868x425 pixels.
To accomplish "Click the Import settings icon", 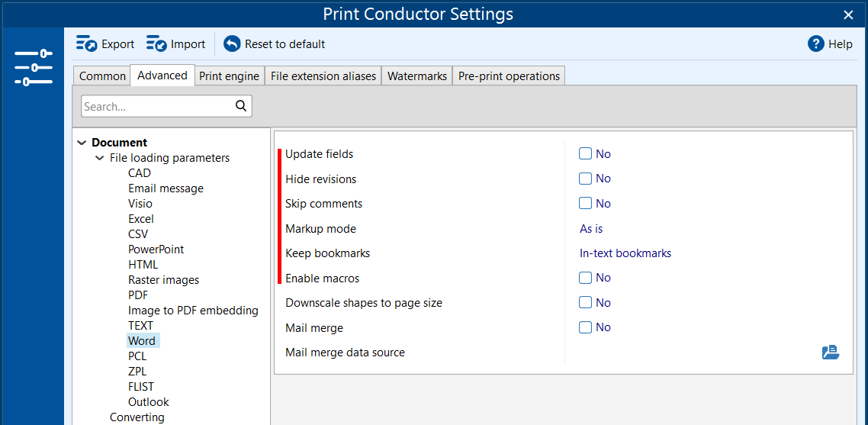I will point(156,44).
